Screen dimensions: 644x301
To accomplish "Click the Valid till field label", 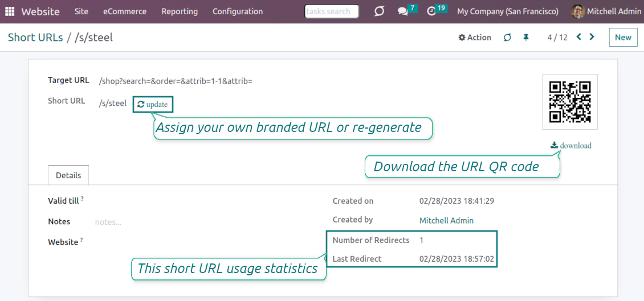I will coord(64,201).
